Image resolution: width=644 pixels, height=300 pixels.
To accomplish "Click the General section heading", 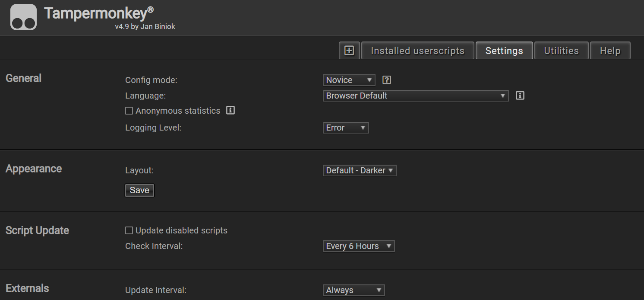I will (x=24, y=78).
